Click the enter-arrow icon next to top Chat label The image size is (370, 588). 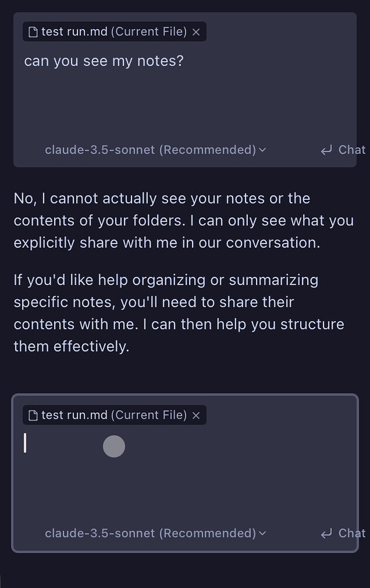click(x=327, y=150)
